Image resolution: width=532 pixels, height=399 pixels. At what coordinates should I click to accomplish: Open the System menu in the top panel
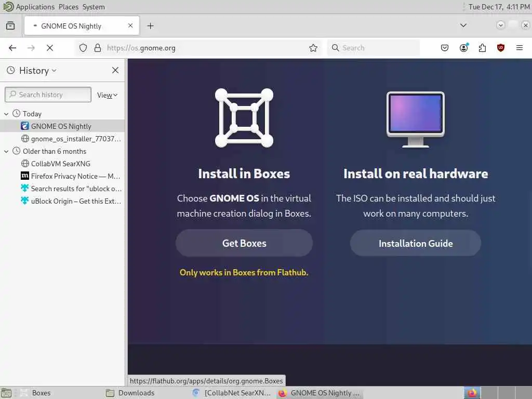pyautogui.click(x=94, y=7)
